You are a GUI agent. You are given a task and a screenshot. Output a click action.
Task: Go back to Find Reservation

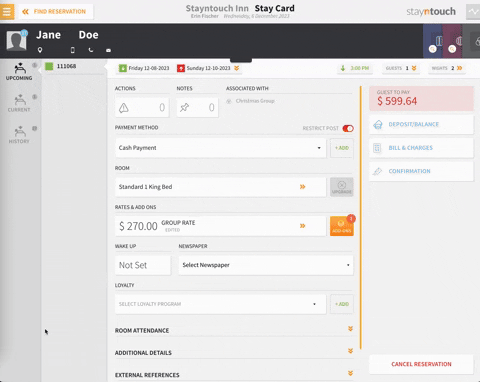pos(55,12)
